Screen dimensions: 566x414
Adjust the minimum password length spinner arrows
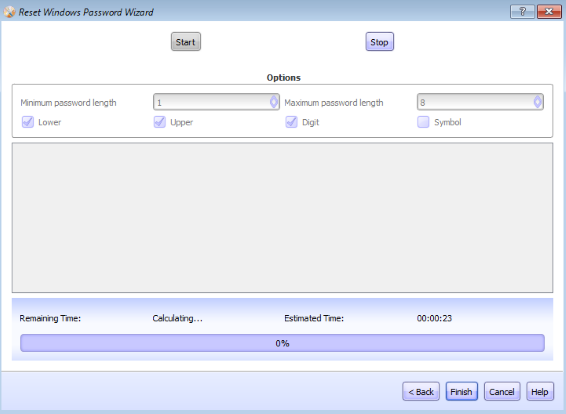tap(274, 102)
